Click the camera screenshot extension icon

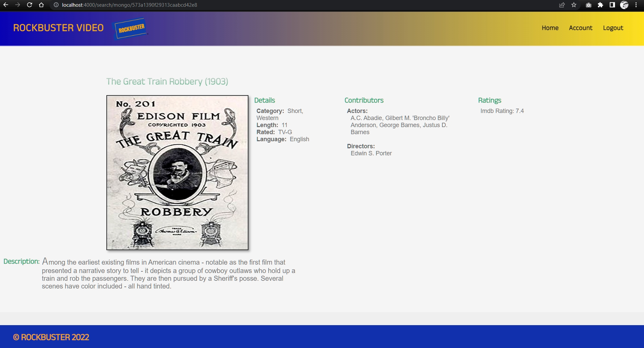click(588, 5)
